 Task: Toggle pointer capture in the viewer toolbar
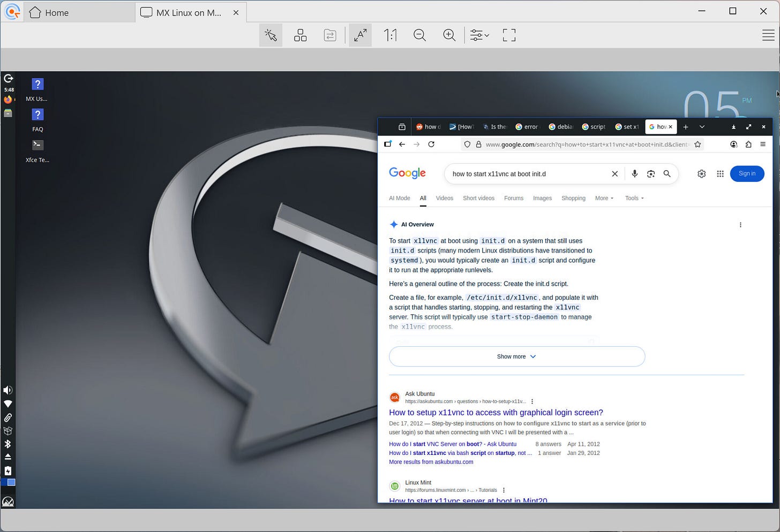coord(271,35)
